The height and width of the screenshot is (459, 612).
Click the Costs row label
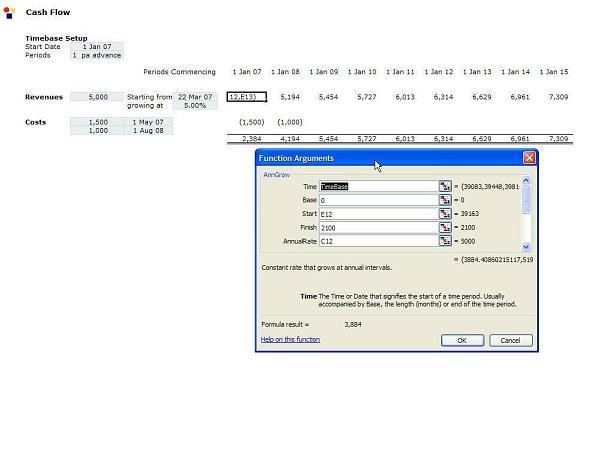coord(36,122)
